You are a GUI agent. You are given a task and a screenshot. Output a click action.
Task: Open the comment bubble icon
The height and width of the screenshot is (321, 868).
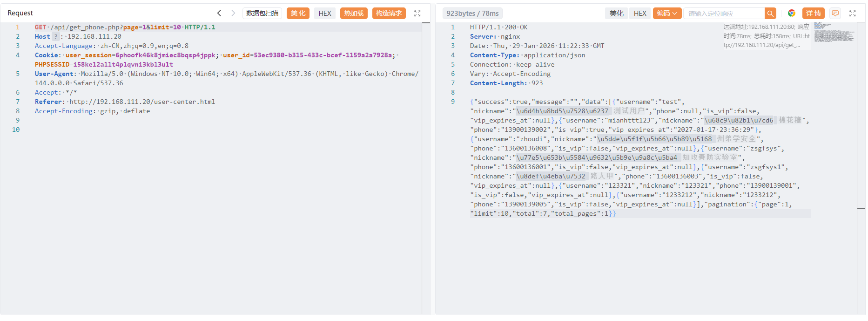point(835,14)
